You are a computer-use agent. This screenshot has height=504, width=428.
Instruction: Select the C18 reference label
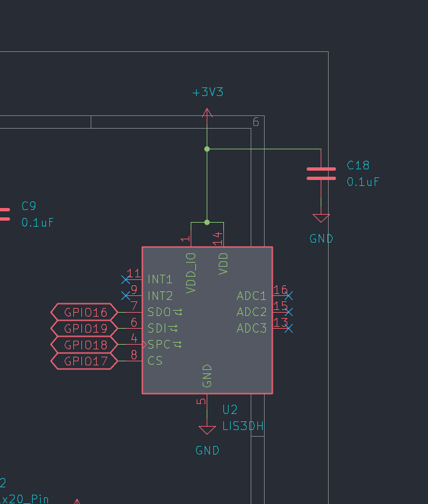point(358,165)
